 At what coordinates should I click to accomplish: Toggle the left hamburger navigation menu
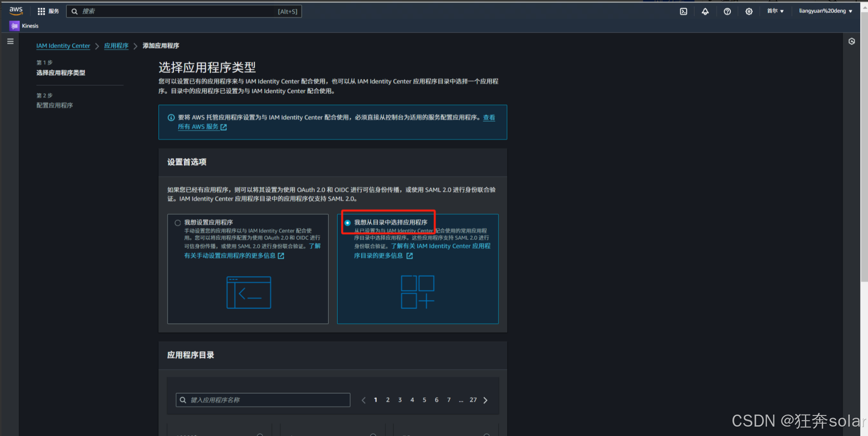tap(10, 42)
